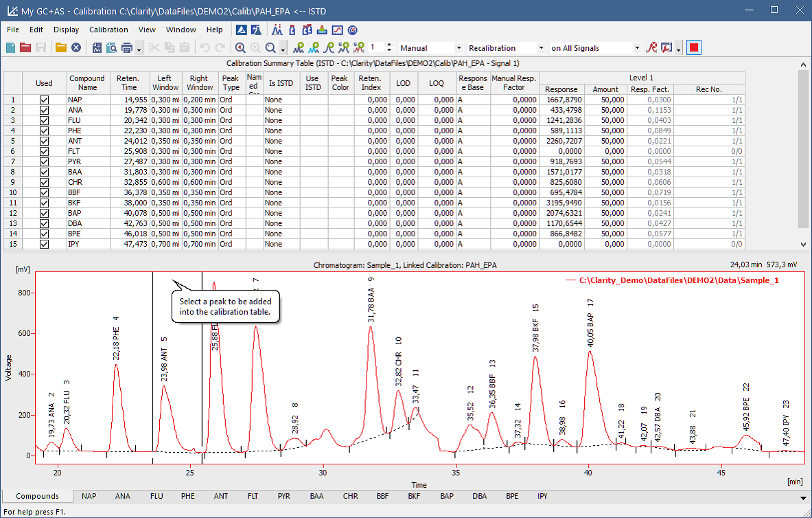Toggle the Used checkbox for BPE row

44,234
